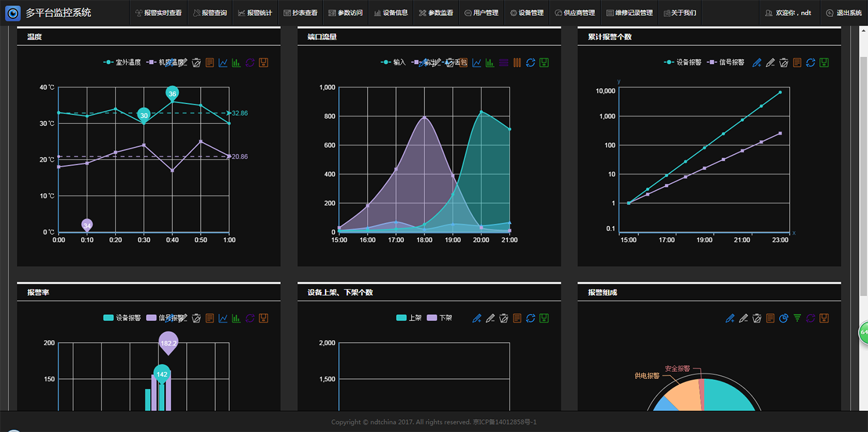The width and height of the screenshot is (868, 432).
Task: Enable mark-line pencil in 报警组成 chart
Action: [x=730, y=318]
